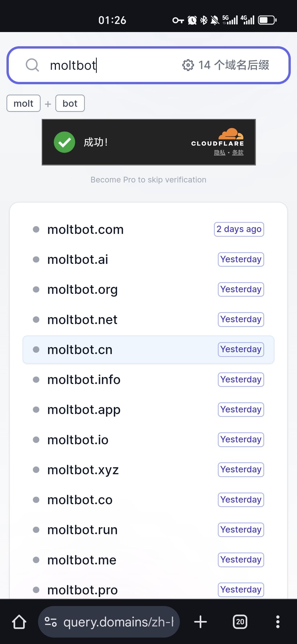Tap the browser home icon
Image resolution: width=297 pixels, height=644 pixels.
(x=19, y=622)
